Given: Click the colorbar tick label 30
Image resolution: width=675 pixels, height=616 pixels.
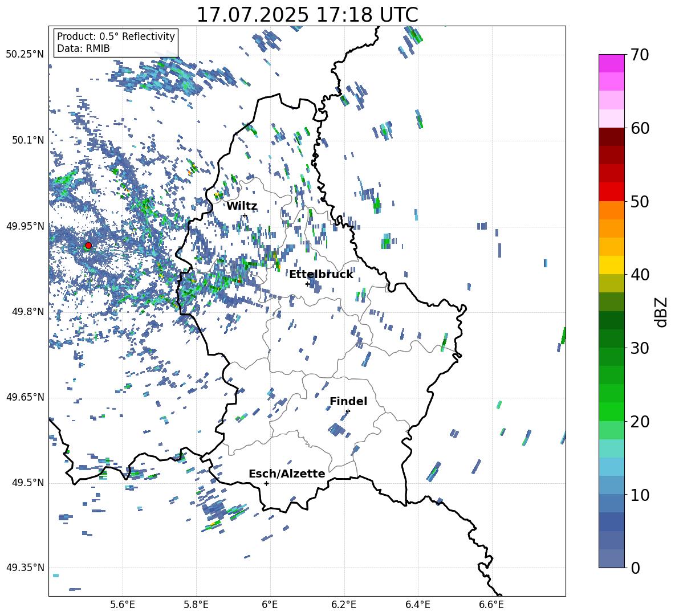Looking at the screenshot, I should [640, 348].
